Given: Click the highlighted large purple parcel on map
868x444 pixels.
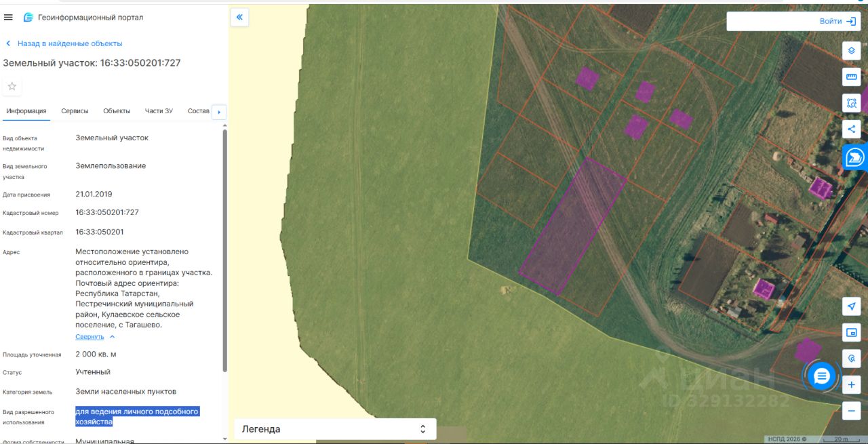Looking at the screenshot, I should pyautogui.click(x=572, y=227).
